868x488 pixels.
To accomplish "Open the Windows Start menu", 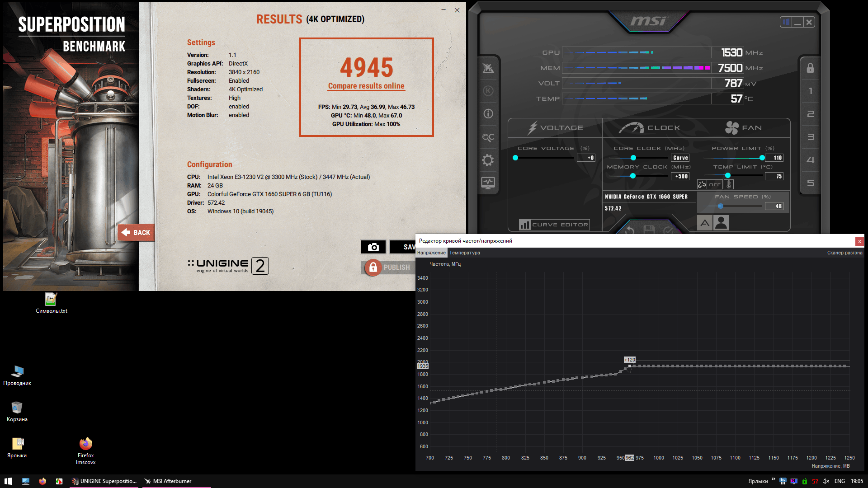I will [8, 481].
